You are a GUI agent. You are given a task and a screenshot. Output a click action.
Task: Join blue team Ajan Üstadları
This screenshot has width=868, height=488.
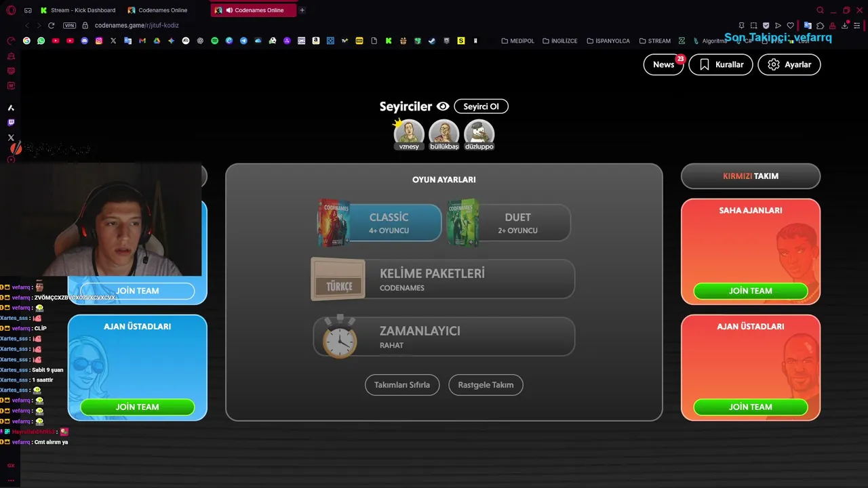pyautogui.click(x=138, y=407)
